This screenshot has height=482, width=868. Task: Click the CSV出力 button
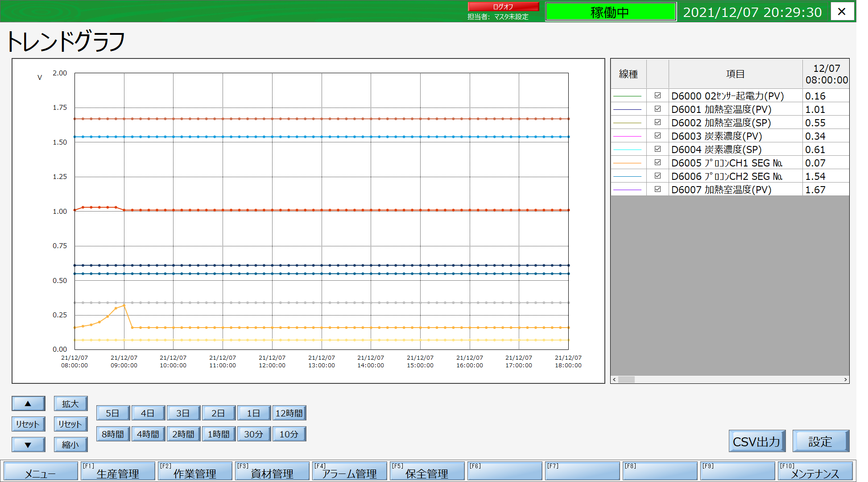[757, 441]
